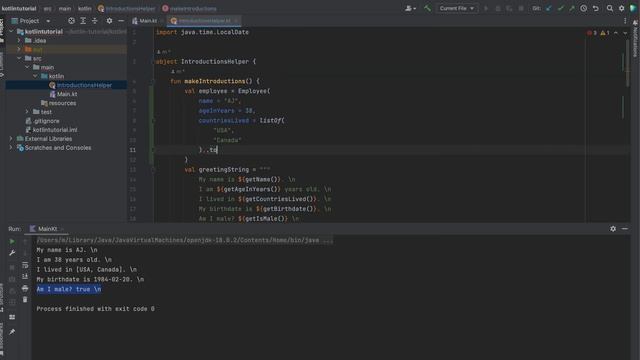The height and width of the screenshot is (360, 640).
Task: Click Expand All in Project panel
Action: click(83, 21)
